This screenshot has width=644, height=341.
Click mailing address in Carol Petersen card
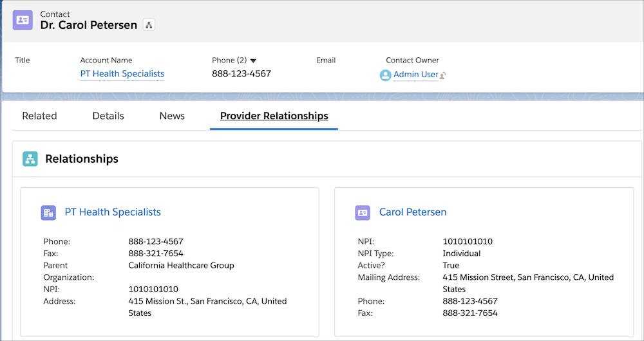tap(528, 283)
